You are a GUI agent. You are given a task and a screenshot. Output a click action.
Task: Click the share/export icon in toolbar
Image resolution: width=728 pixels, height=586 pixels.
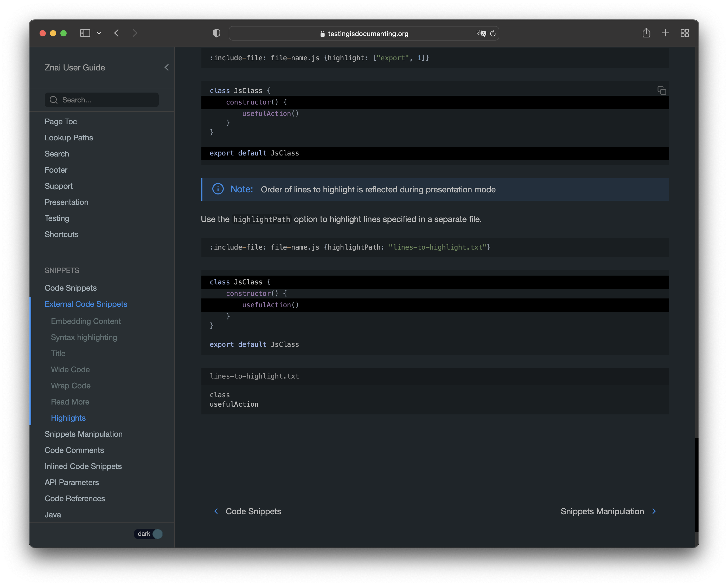tap(646, 33)
